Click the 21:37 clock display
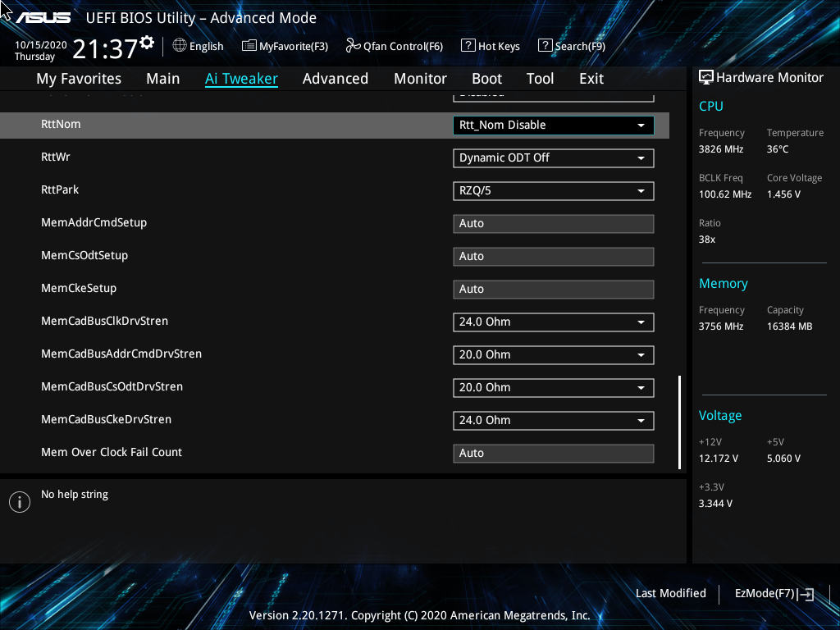The width and height of the screenshot is (840, 630). (105, 49)
